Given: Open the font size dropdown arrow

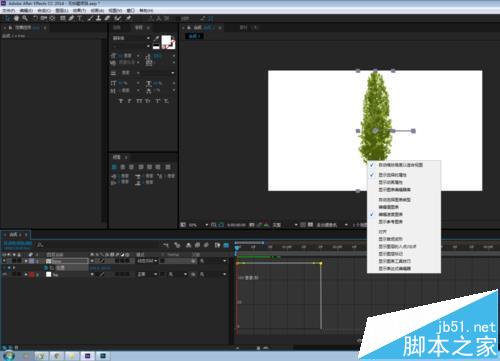Looking at the screenshot, I should coord(138,56).
